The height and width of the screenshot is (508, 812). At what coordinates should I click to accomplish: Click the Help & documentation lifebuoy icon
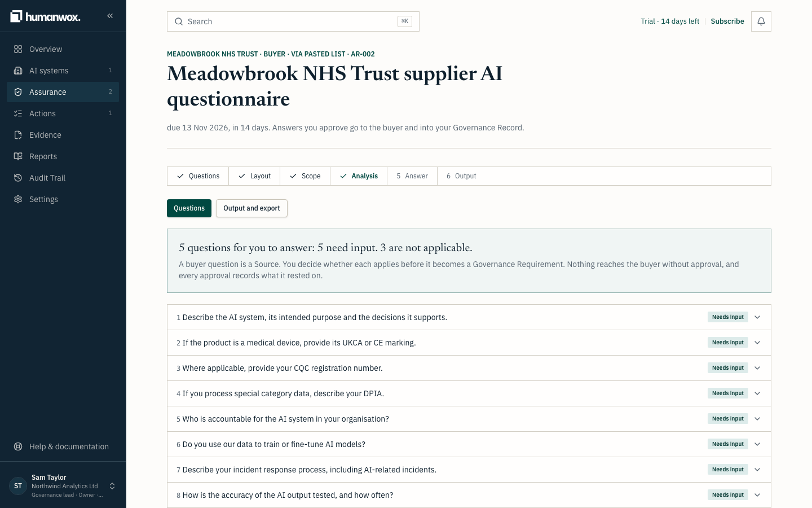pos(18,446)
